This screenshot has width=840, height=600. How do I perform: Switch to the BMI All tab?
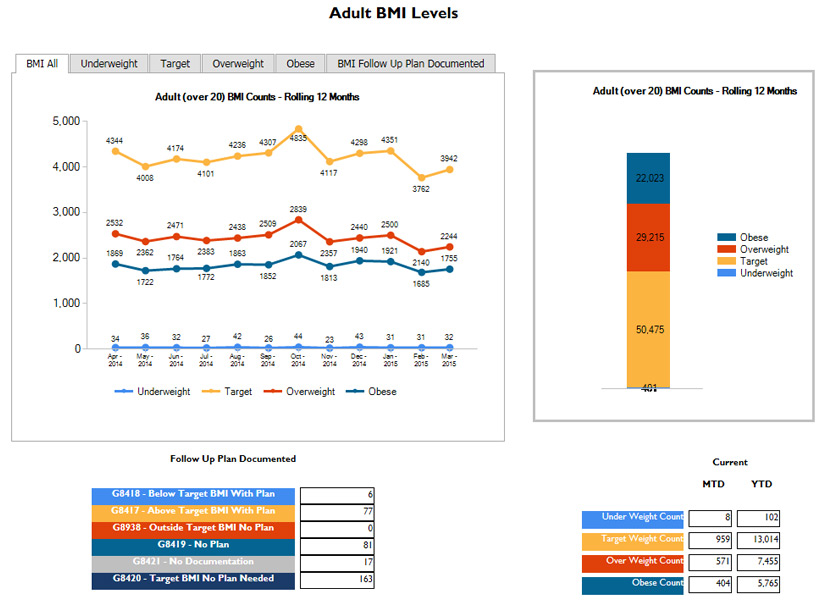(40, 63)
